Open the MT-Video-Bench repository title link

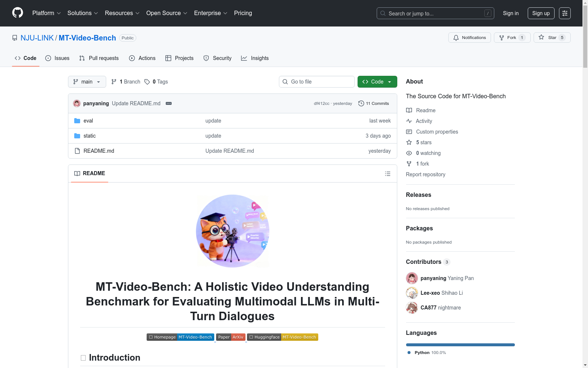[87, 38]
